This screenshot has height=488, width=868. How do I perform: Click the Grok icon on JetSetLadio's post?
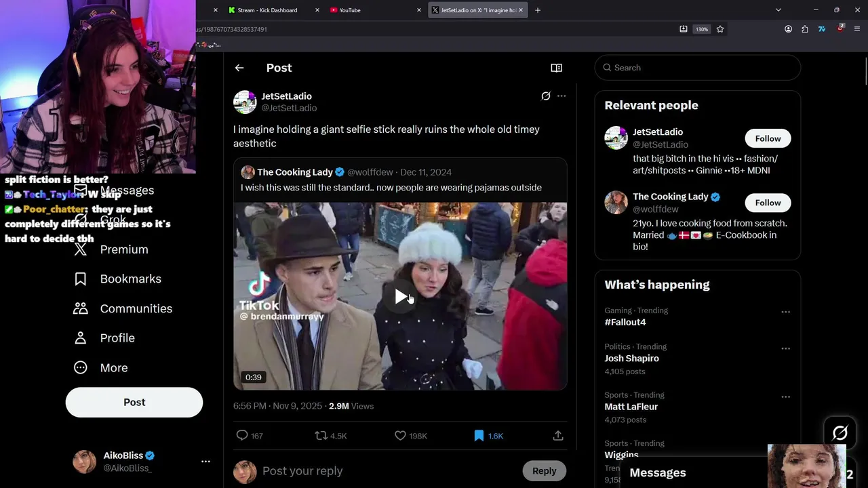(x=545, y=96)
